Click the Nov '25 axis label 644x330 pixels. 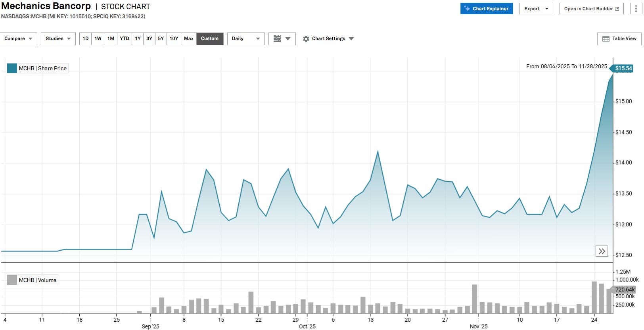pyautogui.click(x=479, y=326)
